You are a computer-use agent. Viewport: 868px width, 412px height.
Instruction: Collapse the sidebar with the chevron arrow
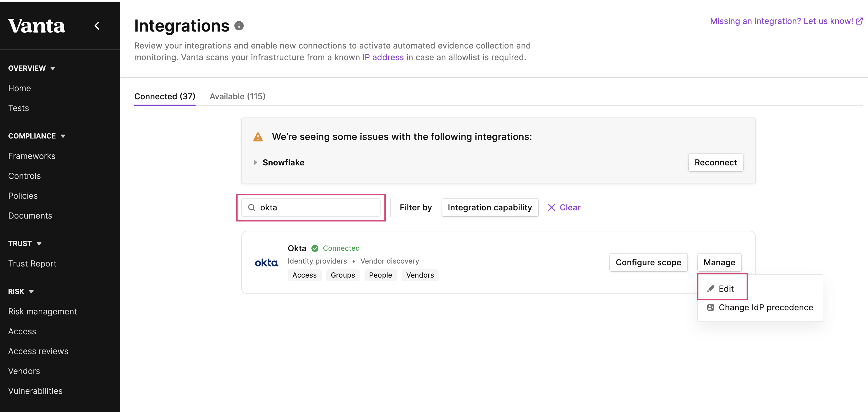point(97,26)
